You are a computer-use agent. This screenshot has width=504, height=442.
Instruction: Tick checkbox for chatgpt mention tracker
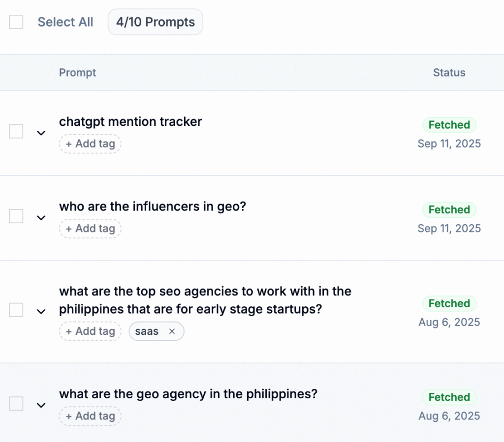pos(16,131)
